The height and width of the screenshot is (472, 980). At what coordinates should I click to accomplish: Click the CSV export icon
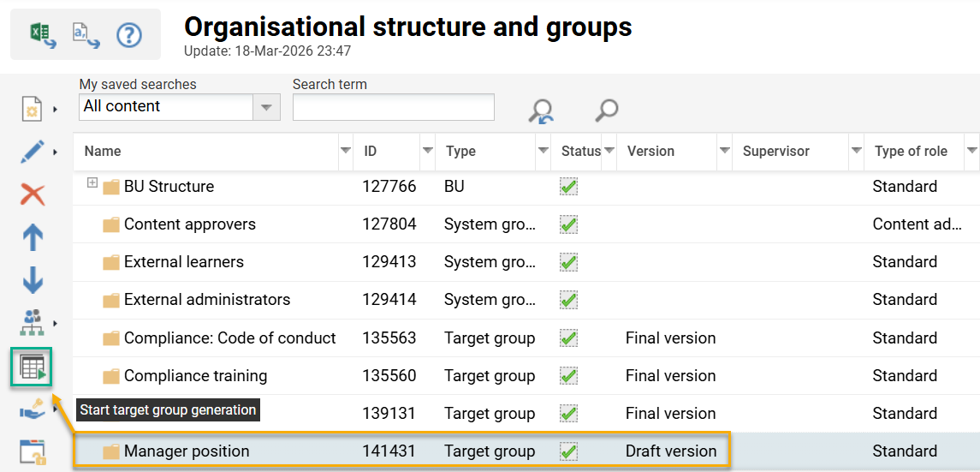tap(86, 35)
